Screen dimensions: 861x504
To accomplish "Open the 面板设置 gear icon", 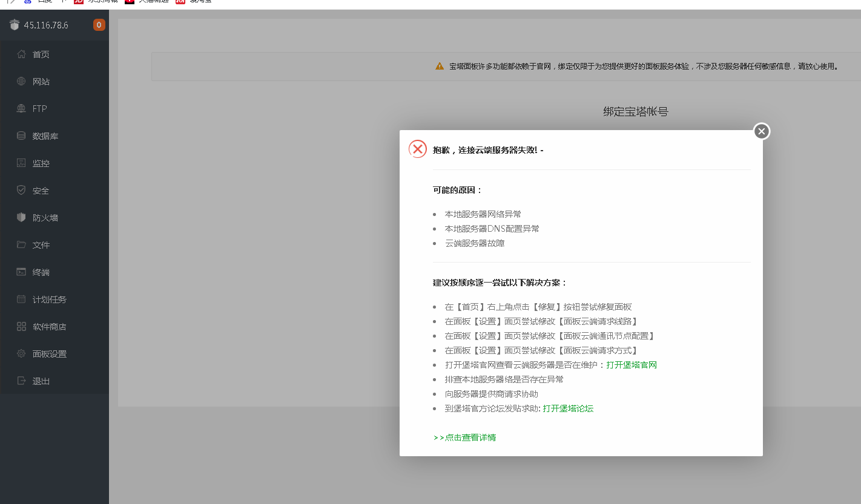I will (21, 354).
